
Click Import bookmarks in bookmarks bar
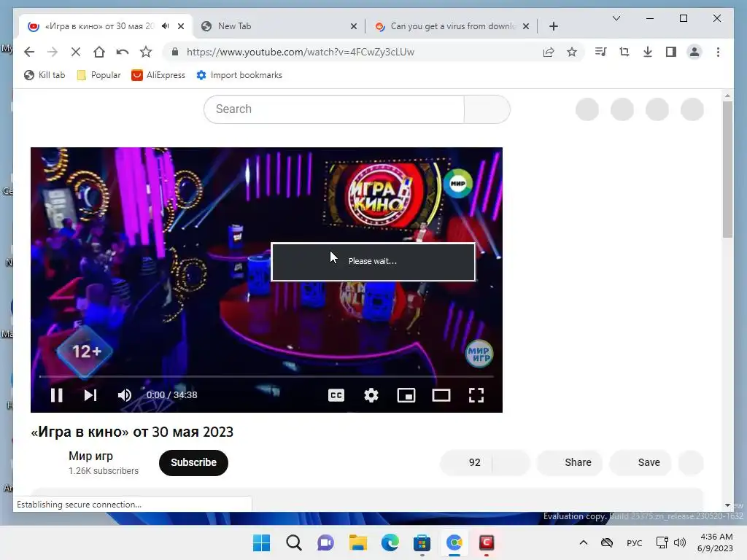(x=239, y=75)
